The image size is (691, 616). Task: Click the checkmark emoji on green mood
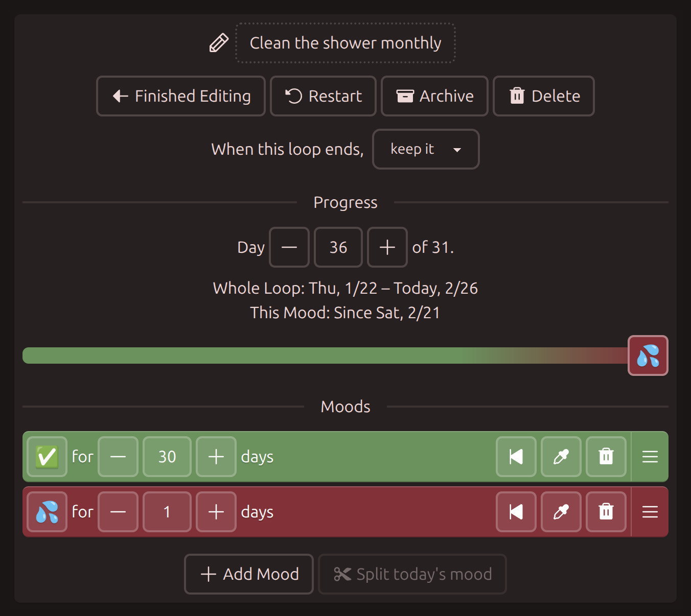point(47,457)
